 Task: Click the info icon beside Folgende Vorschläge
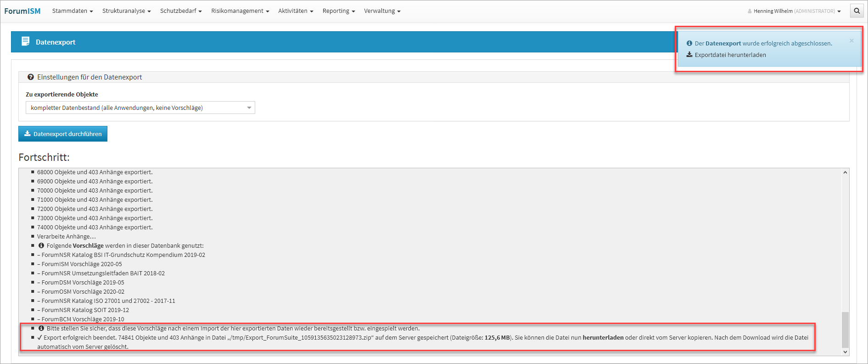[x=41, y=246]
